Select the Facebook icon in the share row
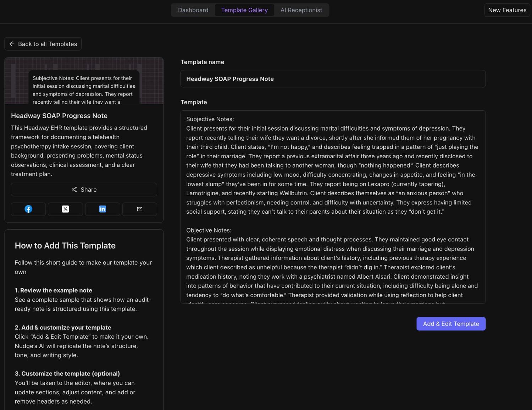 (x=28, y=209)
